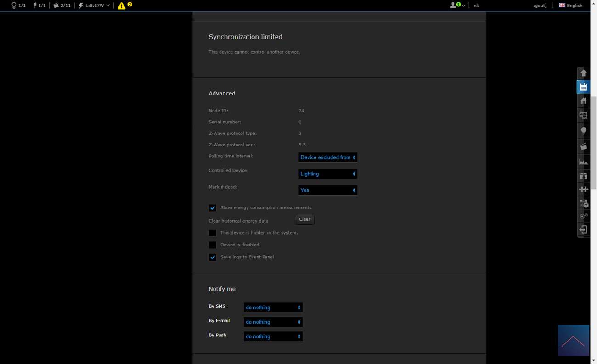Open the plugins puzzle piece icon

click(583, 189)
